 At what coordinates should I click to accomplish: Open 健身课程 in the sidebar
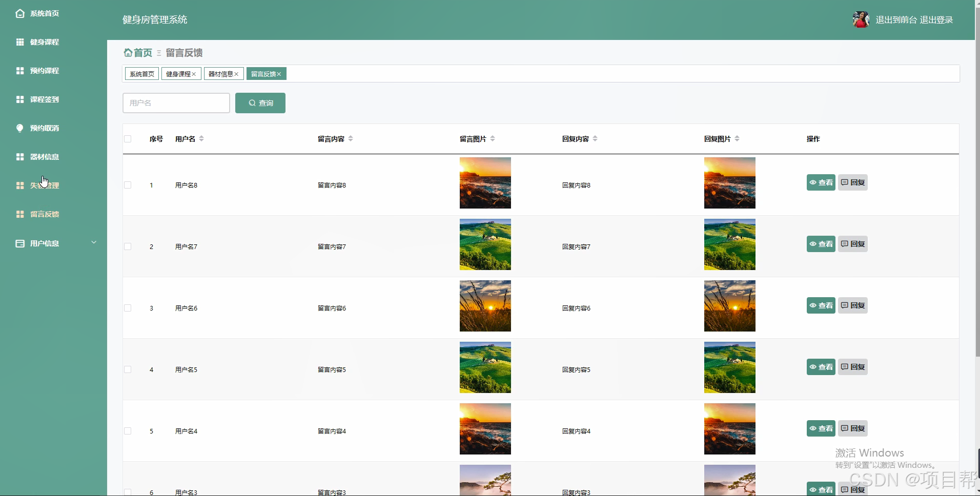(x=44, y=42)
